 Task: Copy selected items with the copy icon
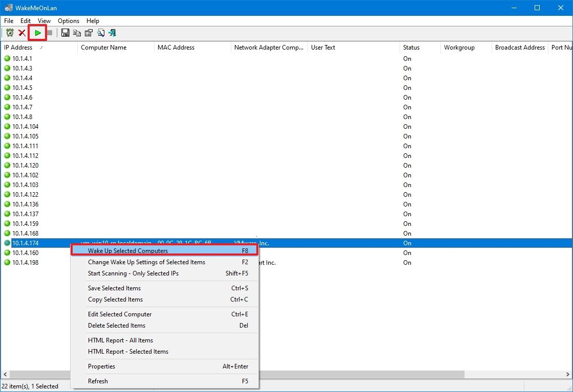76,32
